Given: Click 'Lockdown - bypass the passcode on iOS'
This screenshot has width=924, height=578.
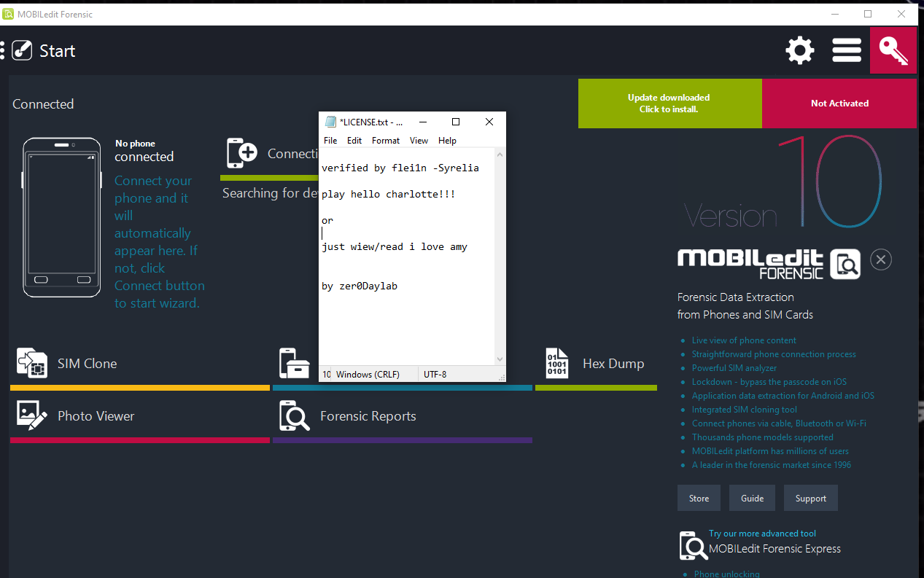Looking at the screenshot, I should pos(769,382).
